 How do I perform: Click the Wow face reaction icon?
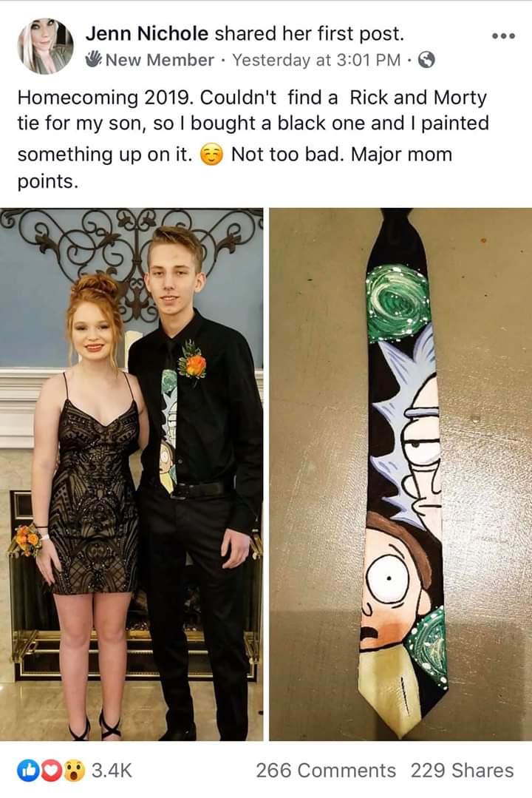click(x=74, y=771)
